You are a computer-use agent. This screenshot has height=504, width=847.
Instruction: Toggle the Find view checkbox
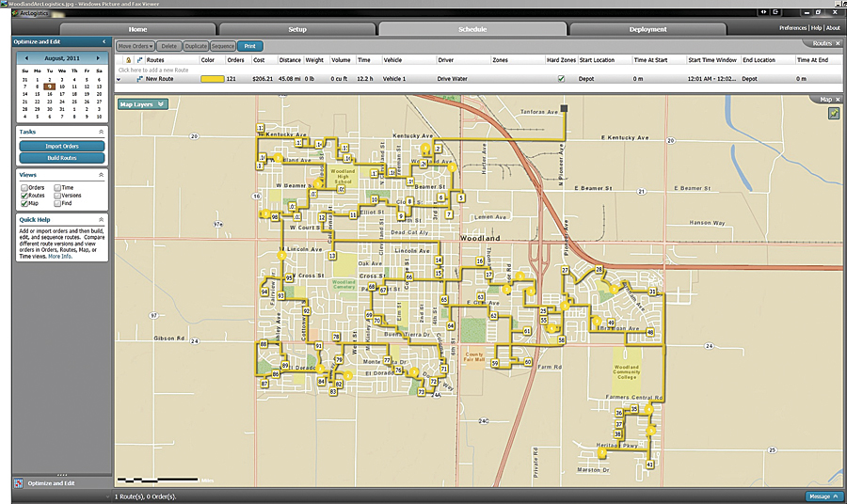[x=57, y=203]
